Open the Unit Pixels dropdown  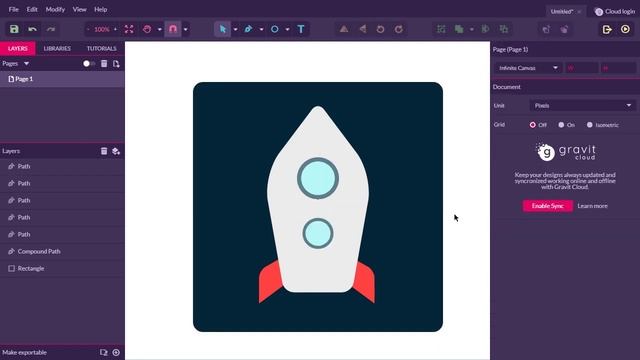pyautogui.click(x=583, y=106)
